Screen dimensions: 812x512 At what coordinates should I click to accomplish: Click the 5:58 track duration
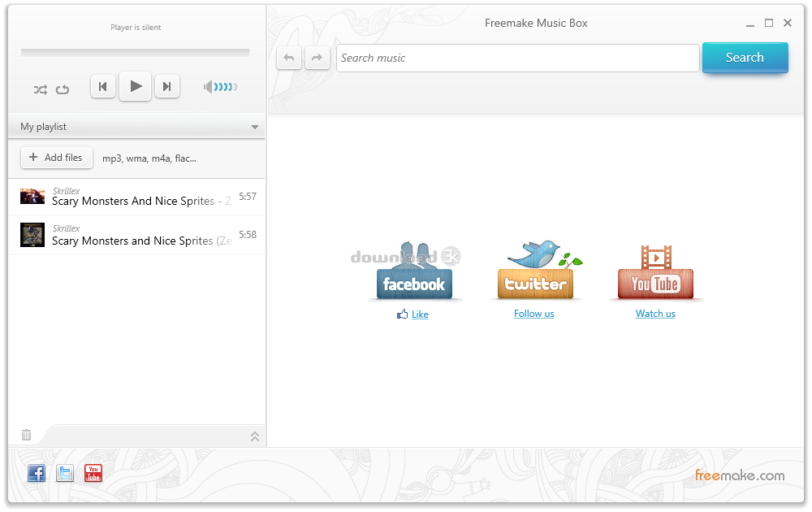pyautogui.click(x=248, y=234)
